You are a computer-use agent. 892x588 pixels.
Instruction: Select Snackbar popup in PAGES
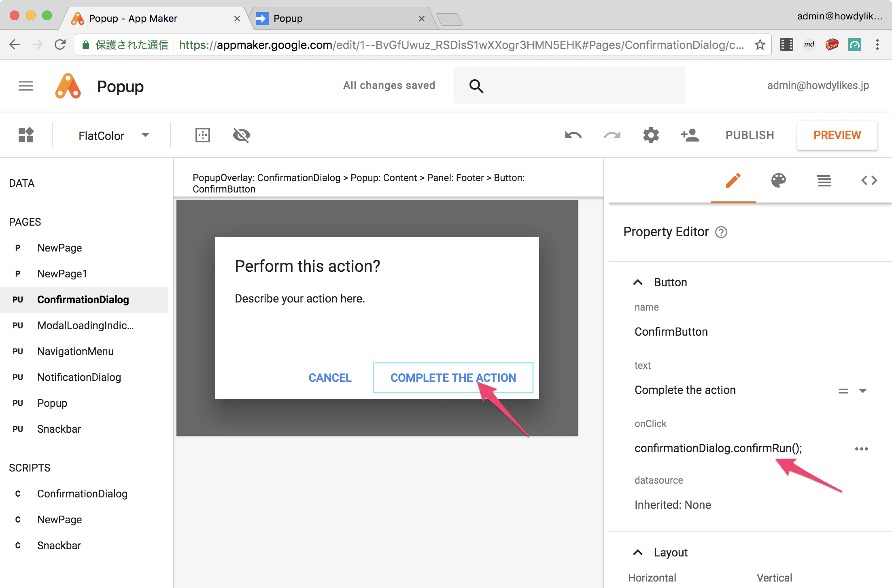(84, 429)
